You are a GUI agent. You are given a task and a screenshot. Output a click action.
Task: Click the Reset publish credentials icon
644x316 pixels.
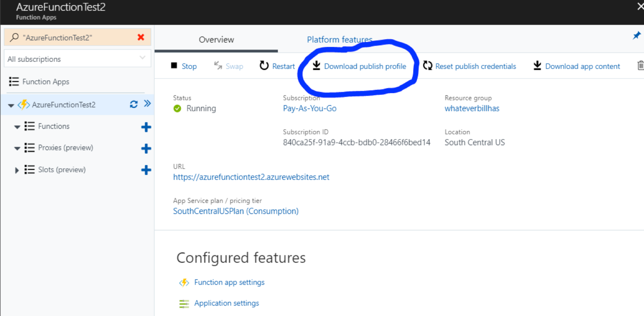pyautogui.click(x=427, y=66)
